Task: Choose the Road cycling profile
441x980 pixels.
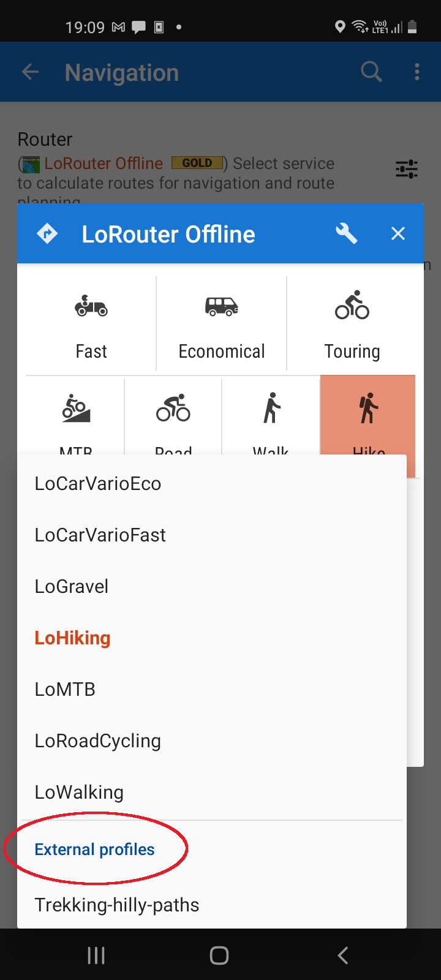Action: coord(173,417)
